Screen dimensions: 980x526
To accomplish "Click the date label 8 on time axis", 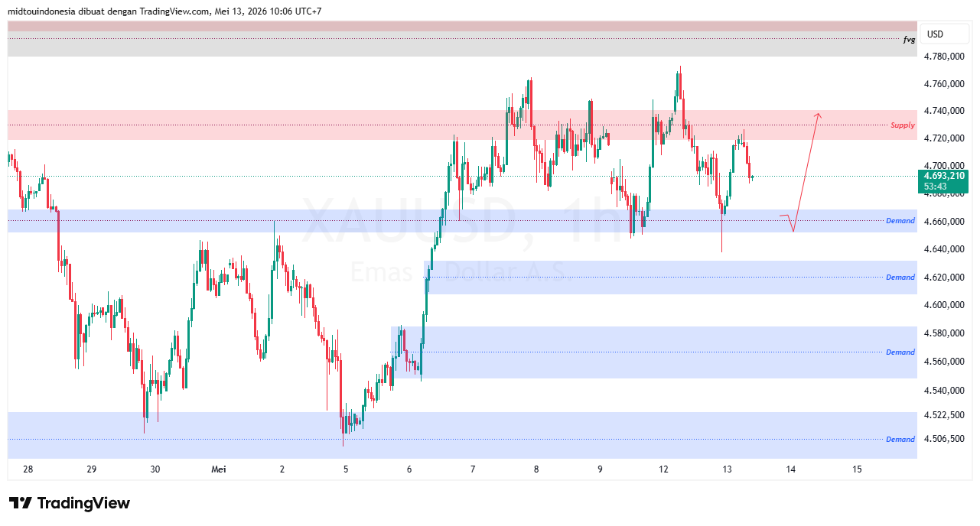I will click(x=536, y=469).
